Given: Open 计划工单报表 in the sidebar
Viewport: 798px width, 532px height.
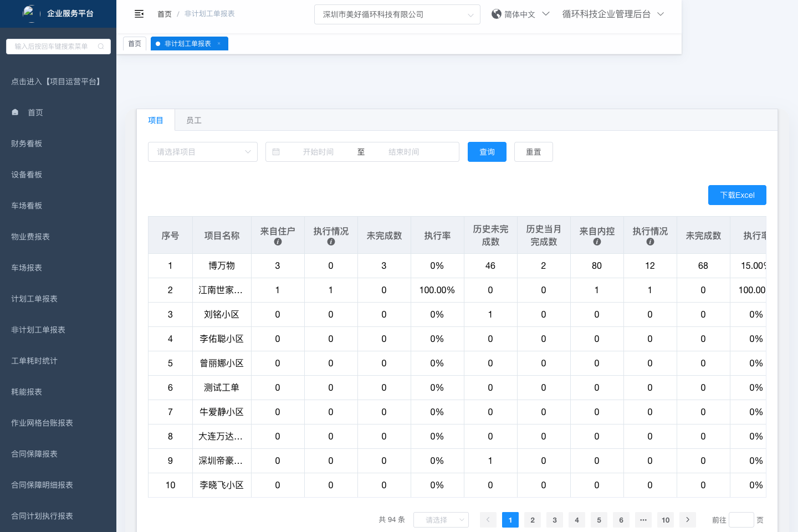Looking at the screenshot, I should coord(34,299).
